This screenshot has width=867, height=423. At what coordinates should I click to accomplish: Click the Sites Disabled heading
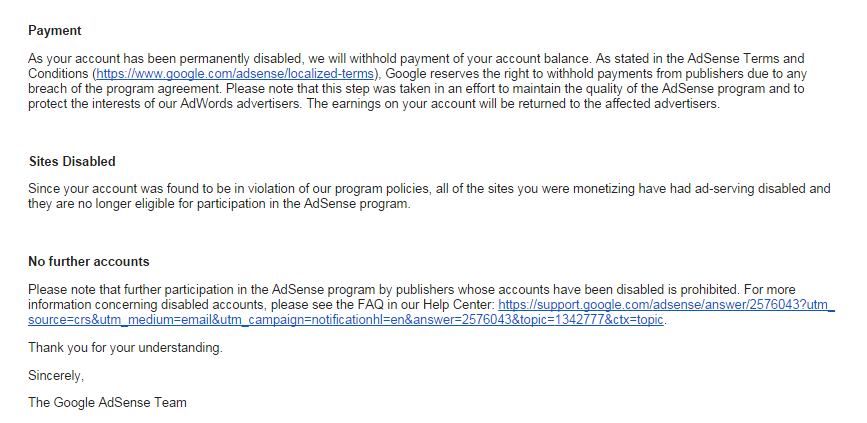tap(72, 161)
